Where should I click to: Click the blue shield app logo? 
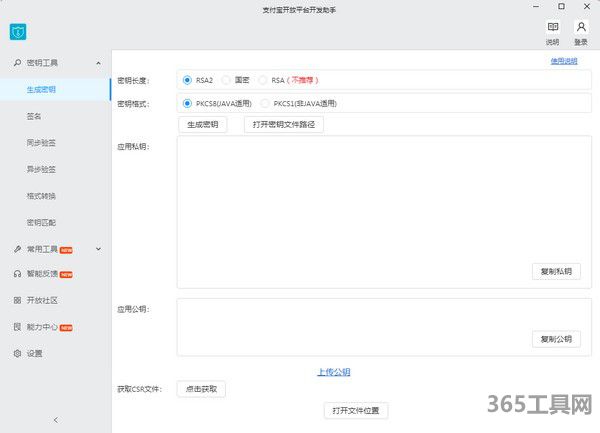tap(18, 32)
